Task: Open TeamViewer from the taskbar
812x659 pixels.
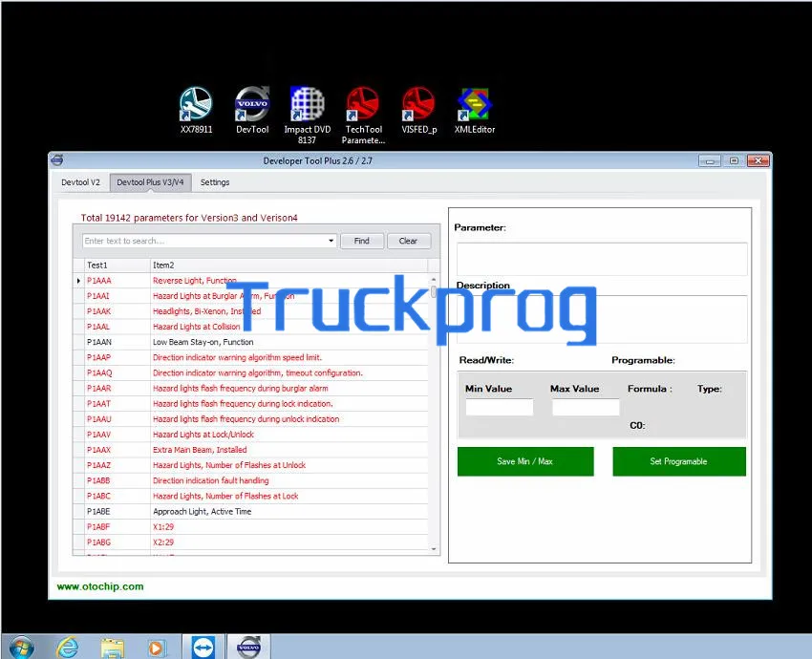Action: pyautogui.click(x=203, y=648)
